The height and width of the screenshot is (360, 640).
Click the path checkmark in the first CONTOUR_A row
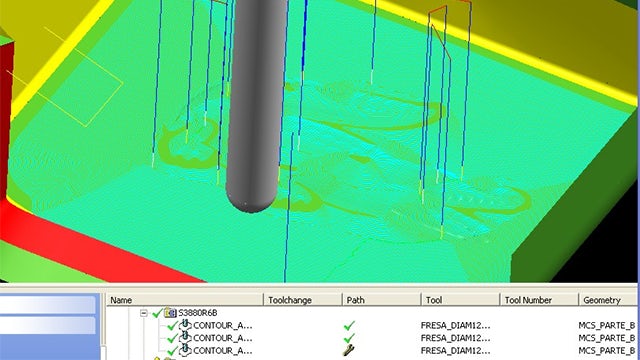[x=349, y=326]
